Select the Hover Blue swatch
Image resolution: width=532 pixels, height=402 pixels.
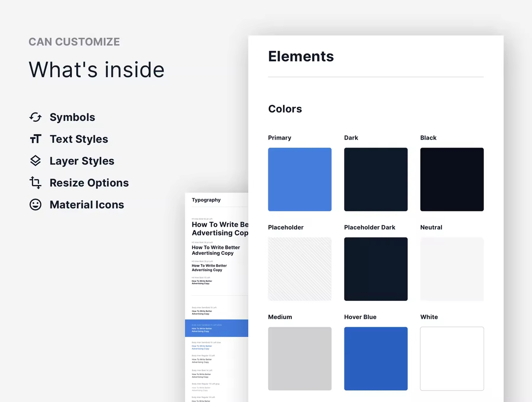point(376,359)
